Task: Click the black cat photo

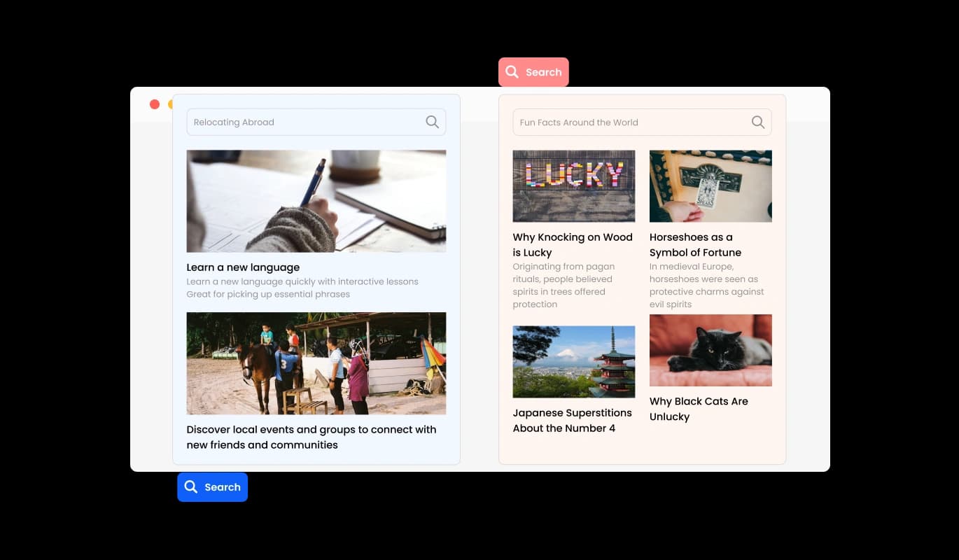Action: (710, 350)
